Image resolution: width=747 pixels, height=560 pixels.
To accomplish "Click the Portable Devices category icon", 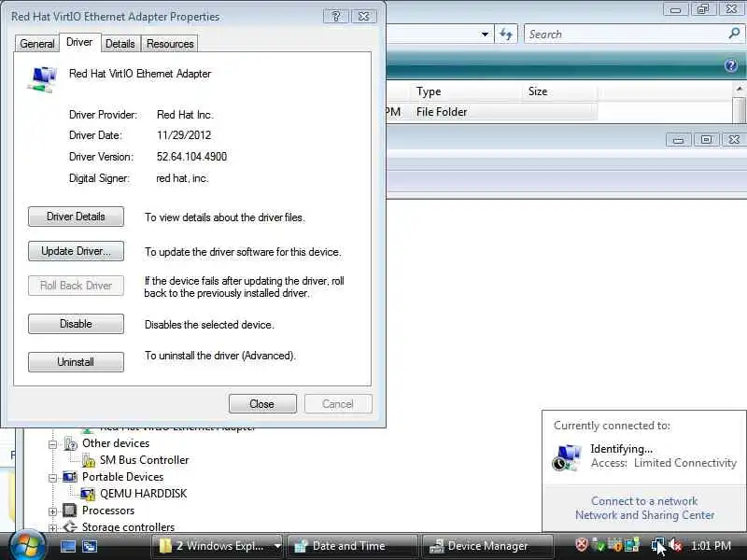I will (69, 477).
